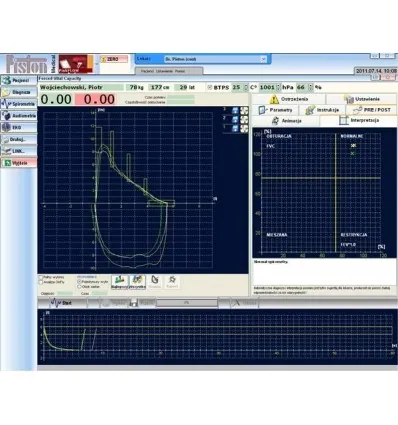
Task: Toggle the BTPS checkbox
Action: coord(210,87)
